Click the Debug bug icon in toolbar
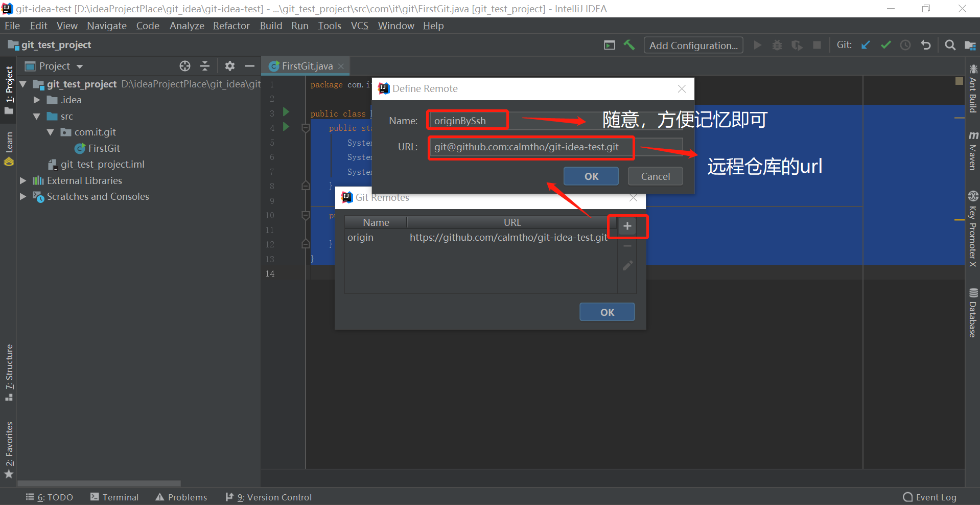The height and width of the screenshot is (505, 980). pos(777,45)
